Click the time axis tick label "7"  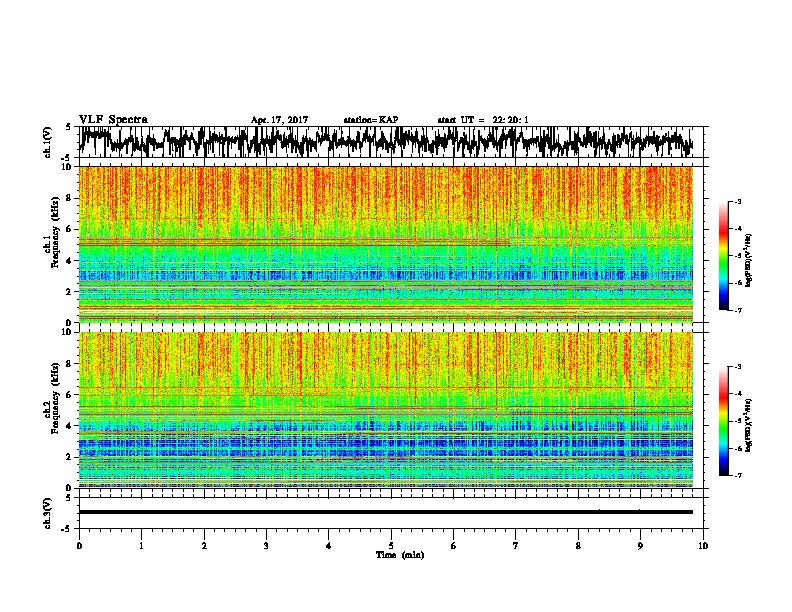(x=516, y=546)
